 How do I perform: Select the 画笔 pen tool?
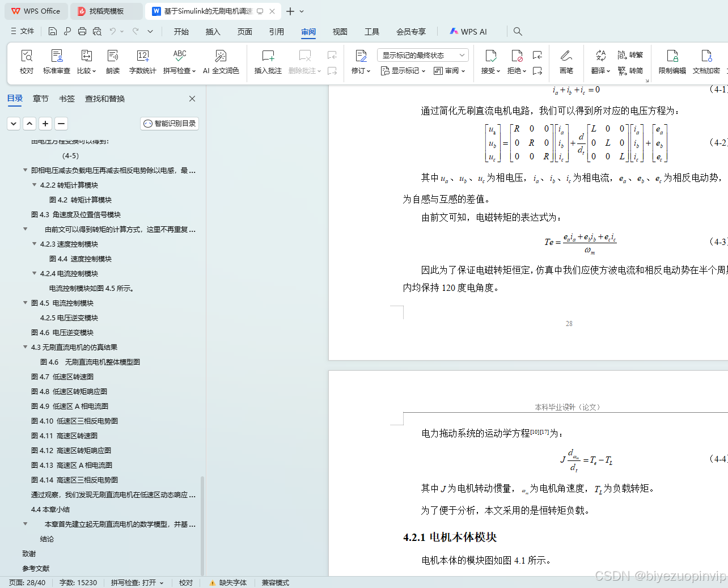[566, 61]
